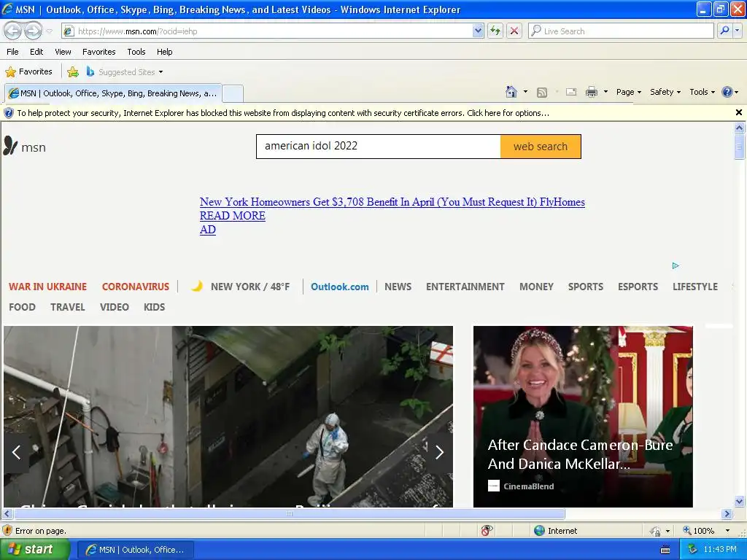Open the Print options dropdown arrow
Image resolution: width=747 pixels, height=560 pixels.
(605, 92)
